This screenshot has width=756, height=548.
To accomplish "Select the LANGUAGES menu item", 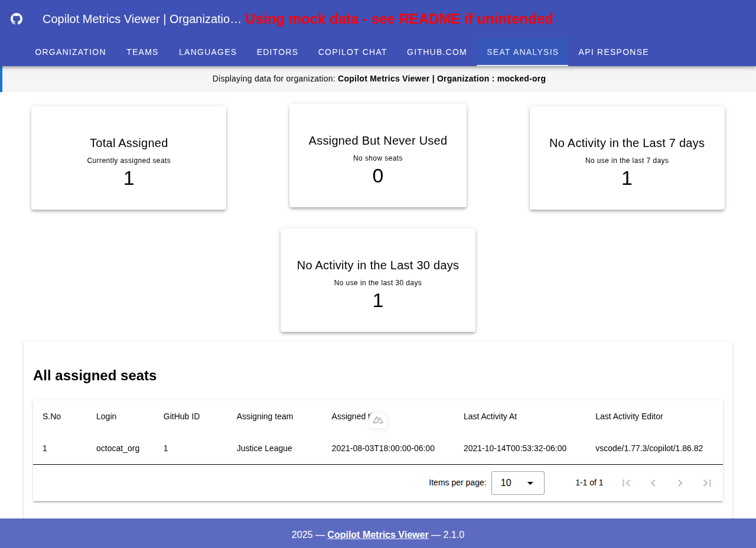I will (x=207, y=51).
